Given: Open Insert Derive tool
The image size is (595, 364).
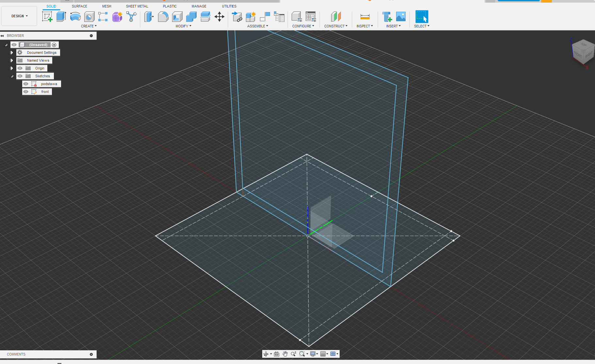Looking at the screenshot, I should pos(387,17).
